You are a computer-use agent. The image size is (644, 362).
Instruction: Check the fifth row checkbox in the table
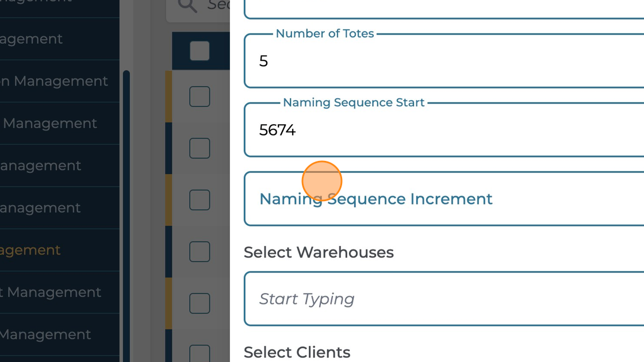[200, 303]
